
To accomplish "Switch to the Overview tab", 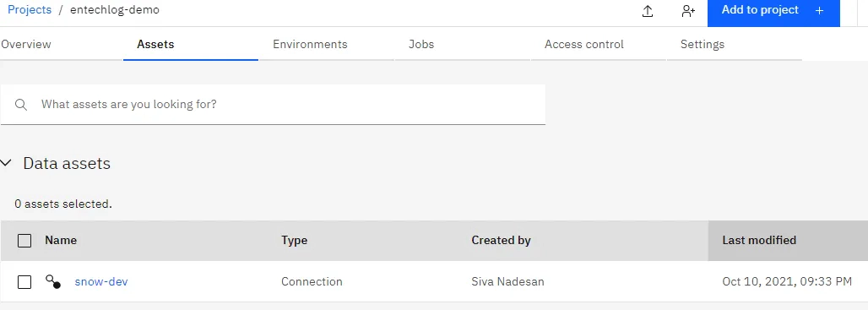I will point(26,44).
